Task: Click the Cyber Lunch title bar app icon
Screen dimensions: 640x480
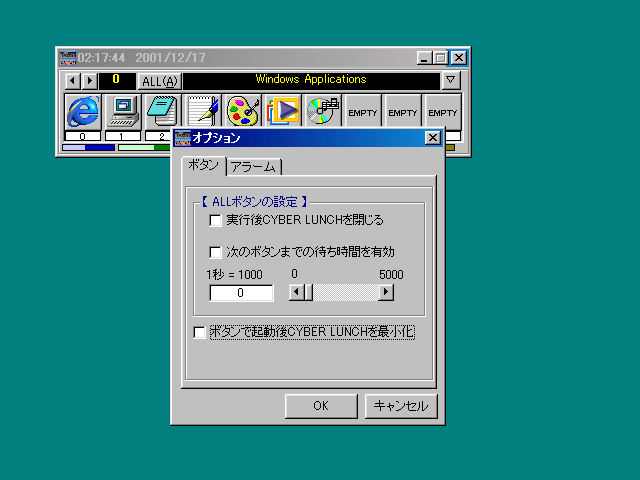Action: 67,58
